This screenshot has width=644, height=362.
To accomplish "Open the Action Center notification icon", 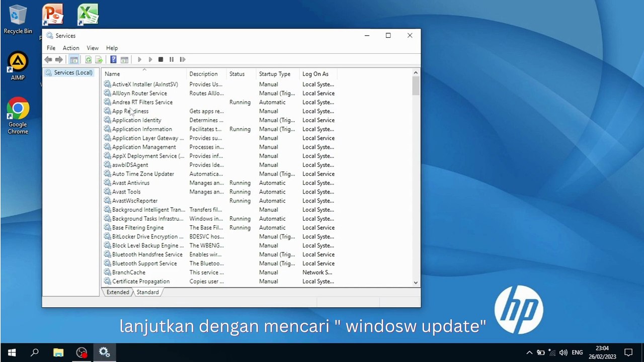I will coord(628,352).
